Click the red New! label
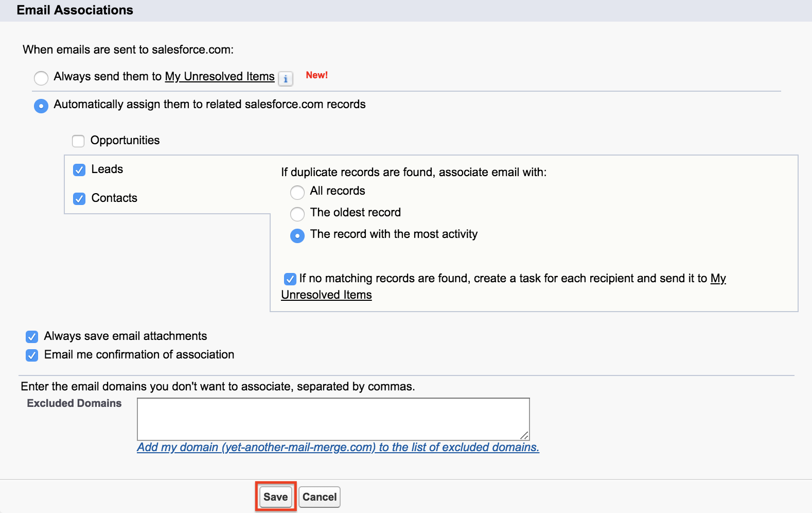The width and height of the screenshot is (812, 513). click(x=317, y=75)
